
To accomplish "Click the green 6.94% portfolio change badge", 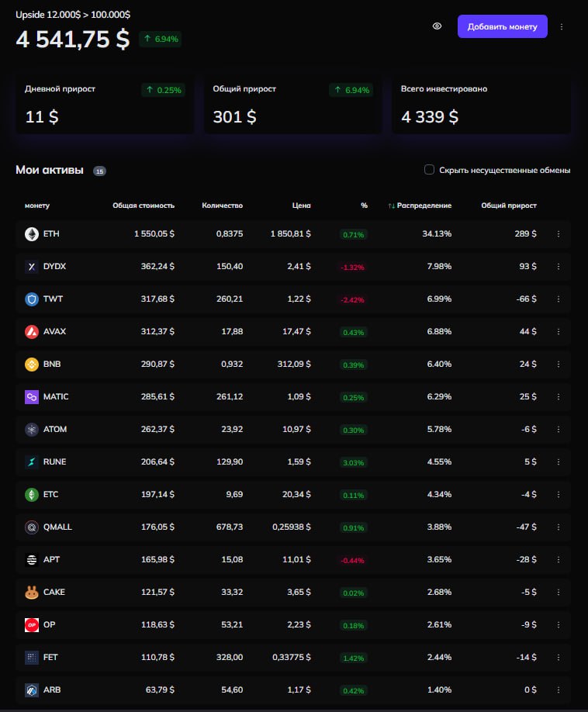I will (x=161, y=39).
